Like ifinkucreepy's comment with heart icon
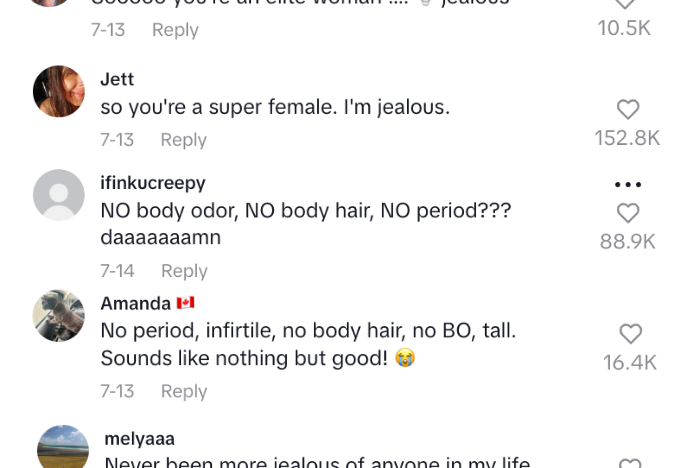Image resolution: width=687 pixels, height=468 pixels. pos(627,213)
